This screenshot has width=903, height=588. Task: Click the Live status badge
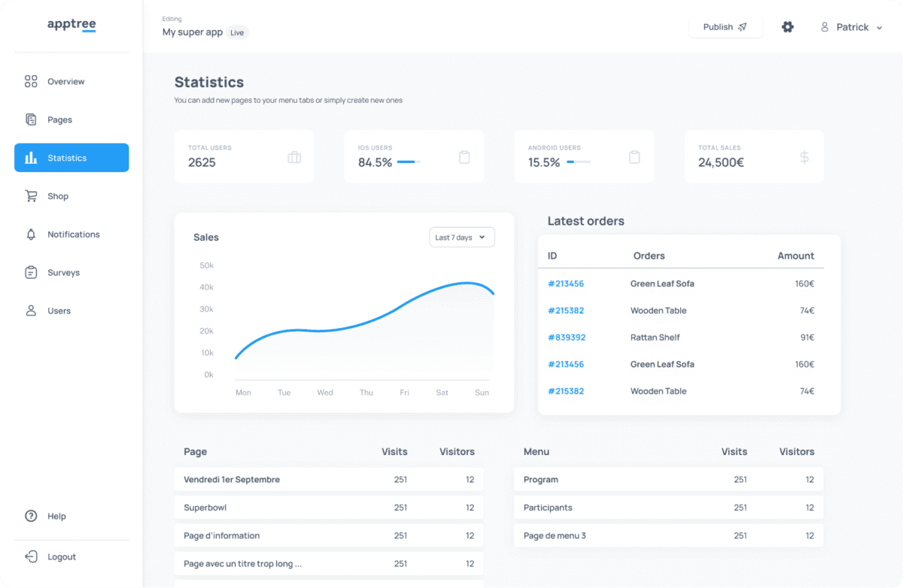click(x=237, y=32)
